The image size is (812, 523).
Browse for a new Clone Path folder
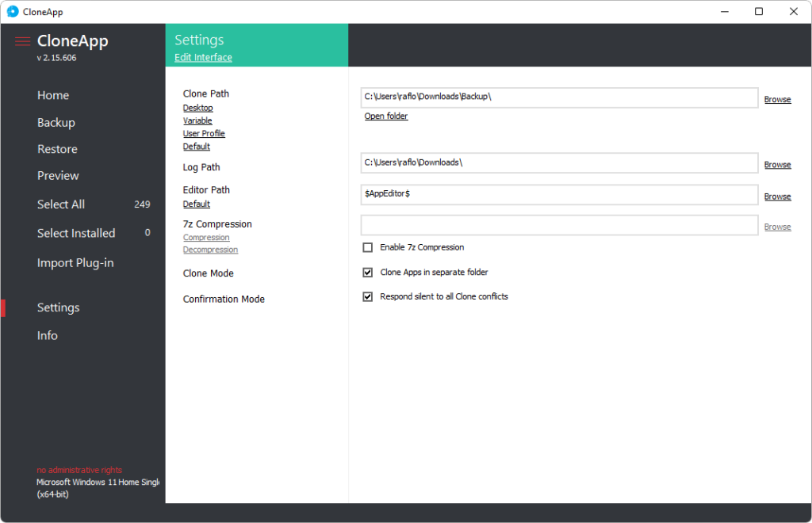777,98
